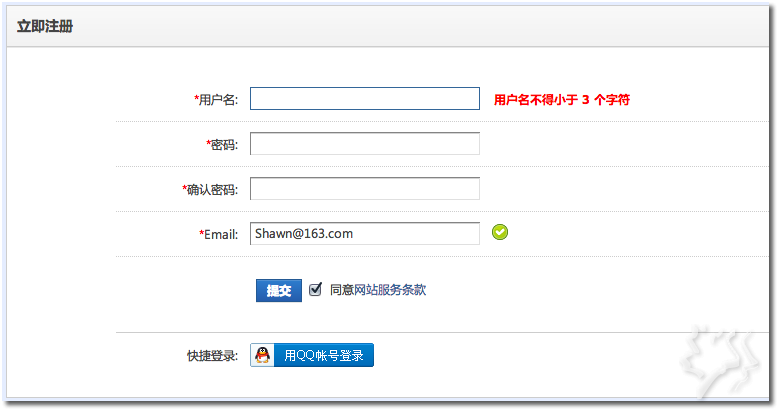Viewport: 777px width, 409px height.
Task: Click the red asterisk before 确认密码
Action: 184,189
